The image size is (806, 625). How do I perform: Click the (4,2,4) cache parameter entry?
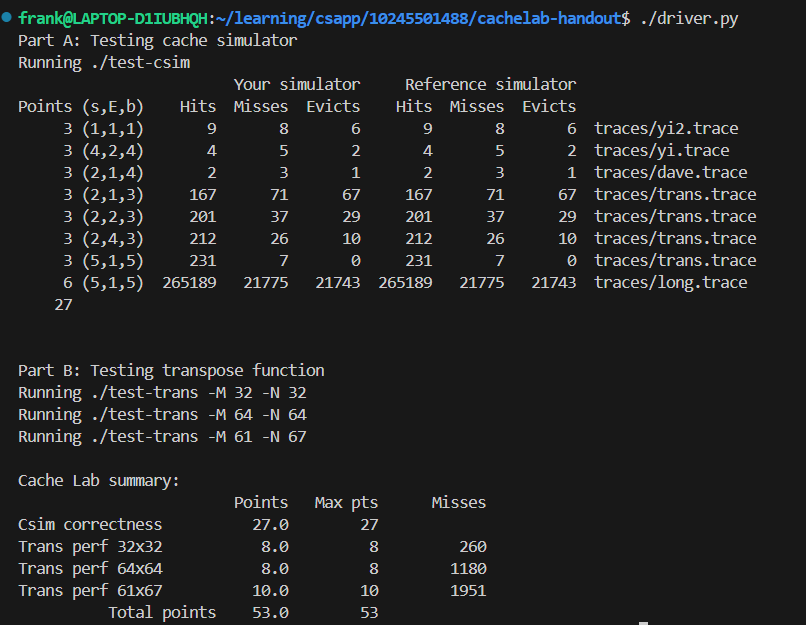(x=113, y=151)
